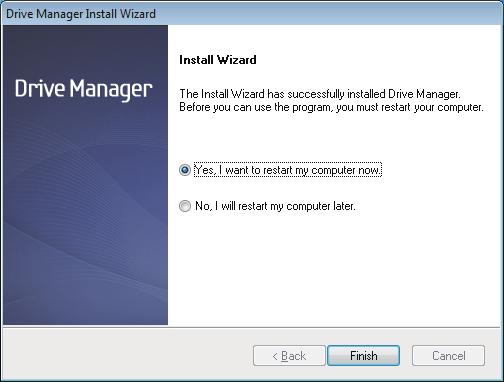504x382 pixels.
Task: Click the 'Drive Manager Install Wizard' title bar
Action: coord(252,14)
